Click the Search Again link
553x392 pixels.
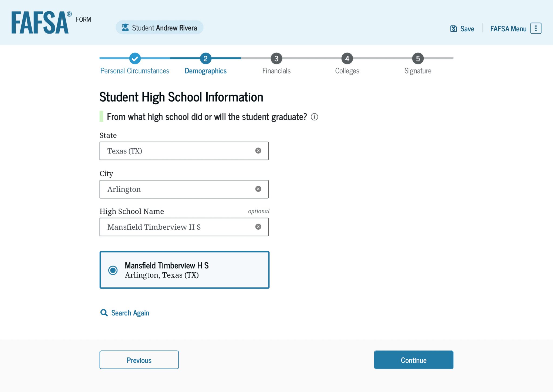point(130,313)
